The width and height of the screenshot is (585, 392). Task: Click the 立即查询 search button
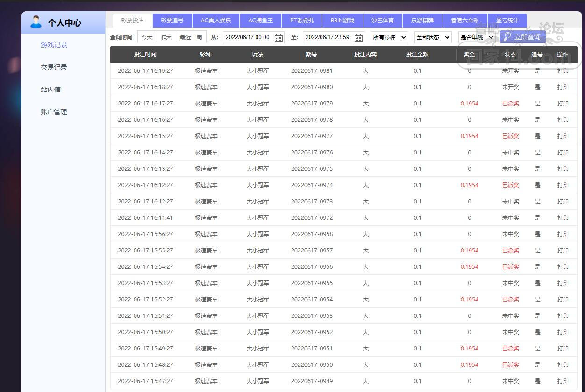point(522,37)
